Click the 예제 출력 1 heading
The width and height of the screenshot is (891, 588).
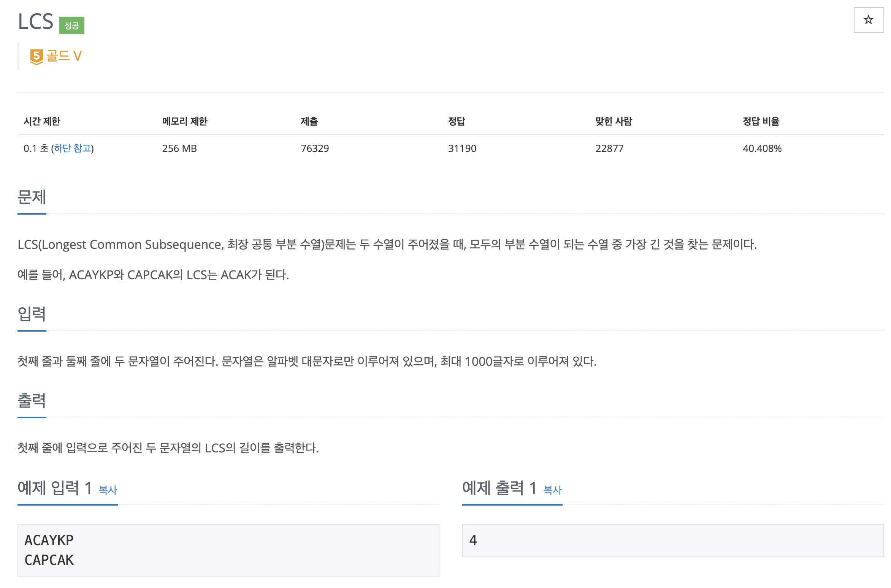tap(499, 488)
